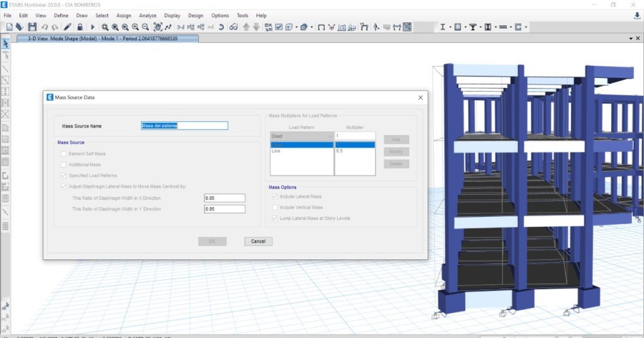The height and width of the screenshot is (338, 644).
Task: Open the Design menu
Action: (x=196, y=16)
